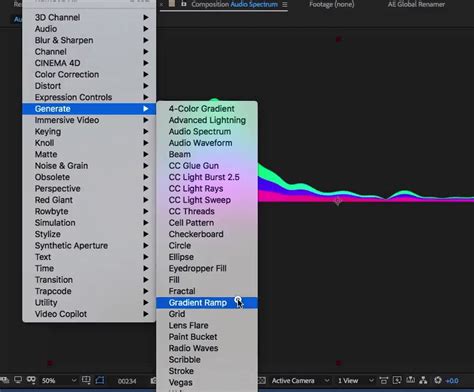Viewport: 474px width, 392px height.
Task: Open the Immersive Video category
Action: click(x=89, y=120)
